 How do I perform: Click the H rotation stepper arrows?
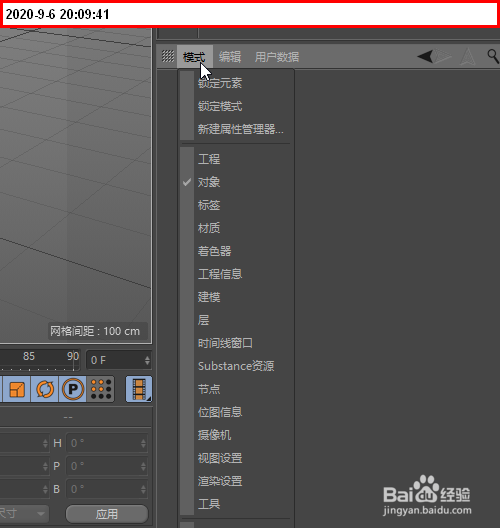tap(143, 443)
